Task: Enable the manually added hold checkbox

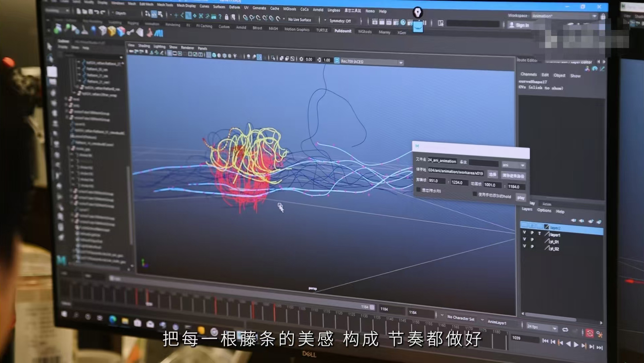Action: (475, 194)
